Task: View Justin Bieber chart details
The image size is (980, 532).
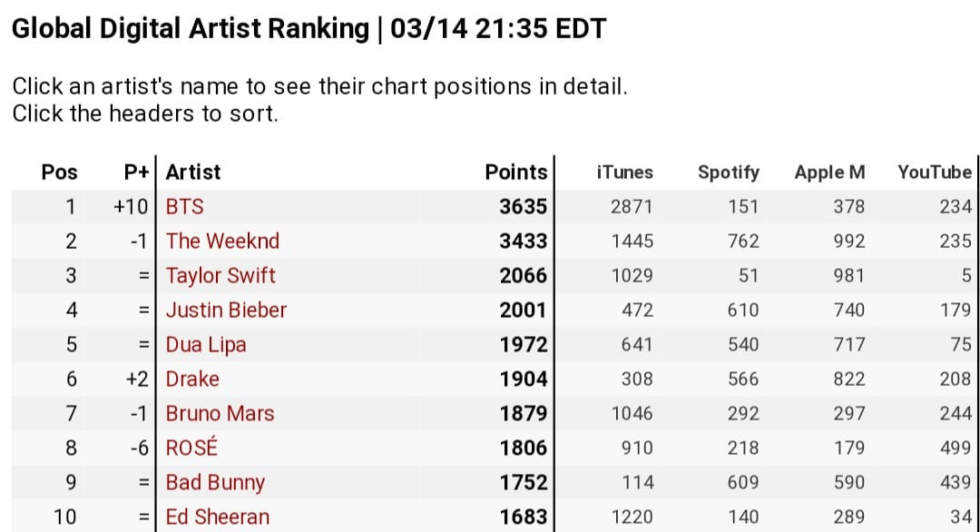Action: click(x=226, y=310)
